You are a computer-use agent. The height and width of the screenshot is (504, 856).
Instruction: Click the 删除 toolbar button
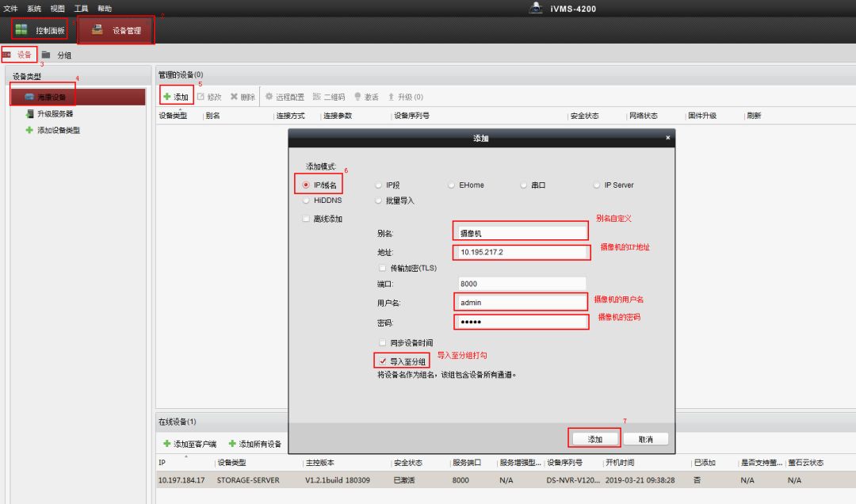pos(243,97)
